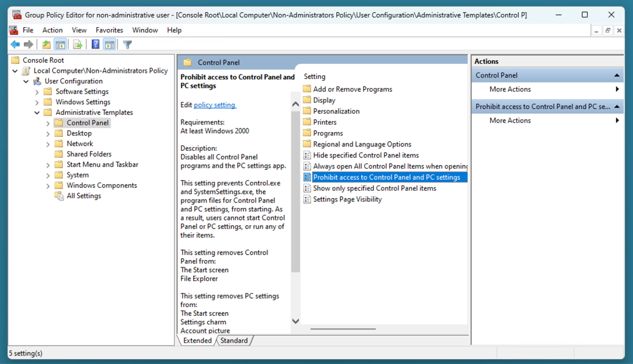Image resolution: width=633 pixels, height=364 pixels.
Task: Collapse the Administrative Templates node
Action: pos(37,112)
